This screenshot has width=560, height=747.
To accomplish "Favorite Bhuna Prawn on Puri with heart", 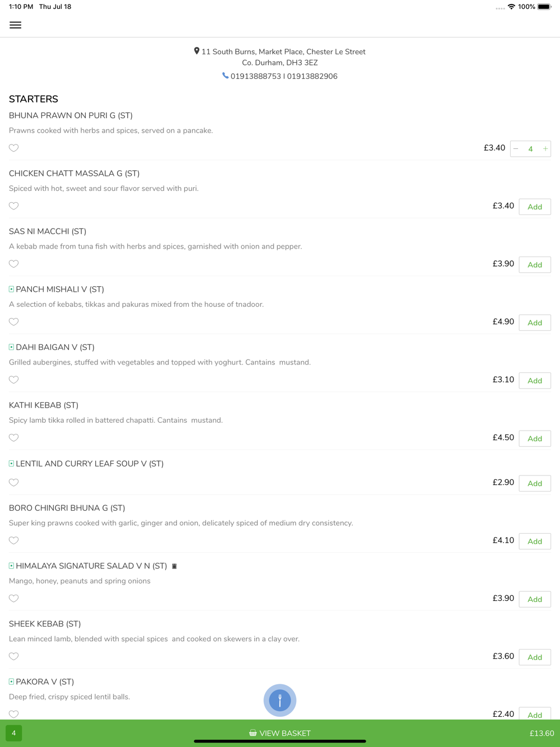I will click(14, 148).
